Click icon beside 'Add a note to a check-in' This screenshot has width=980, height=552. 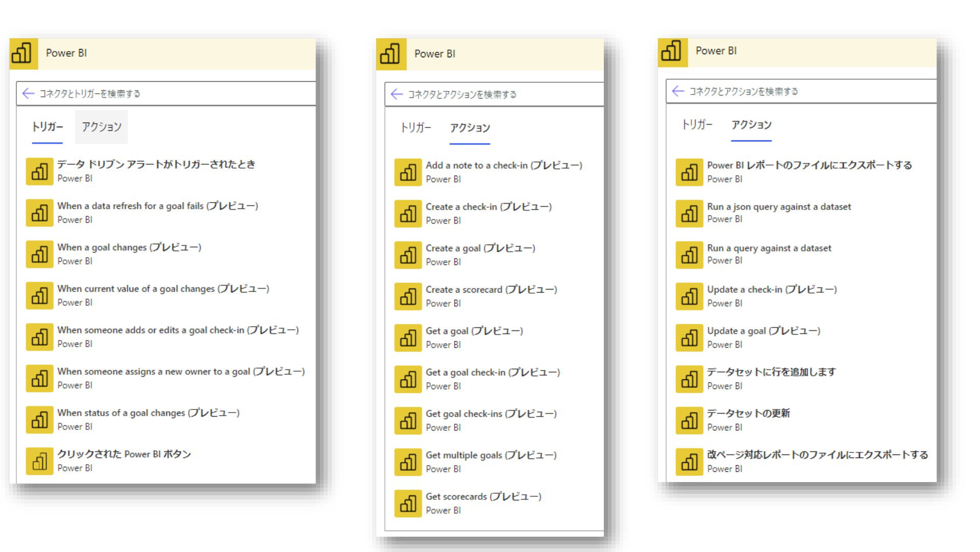408,173
